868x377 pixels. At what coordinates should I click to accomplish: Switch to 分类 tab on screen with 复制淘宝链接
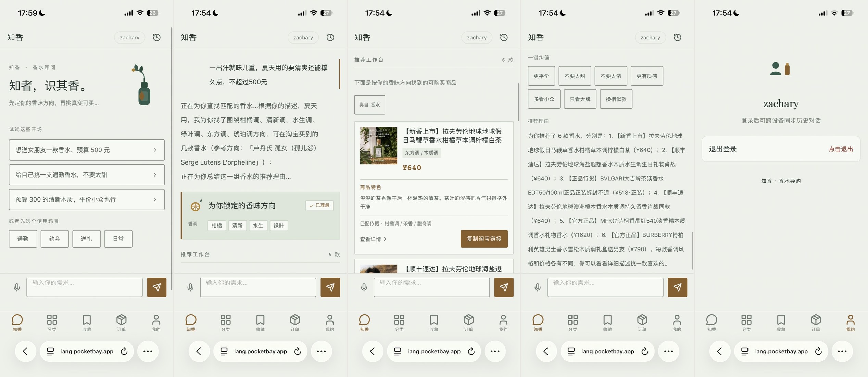tap(399, 323)
